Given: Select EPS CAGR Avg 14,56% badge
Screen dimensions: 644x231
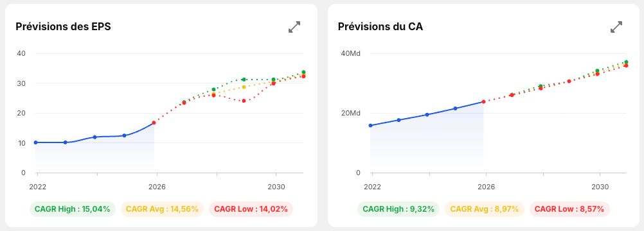Looking at the screenshot, I should click(162, 209).
